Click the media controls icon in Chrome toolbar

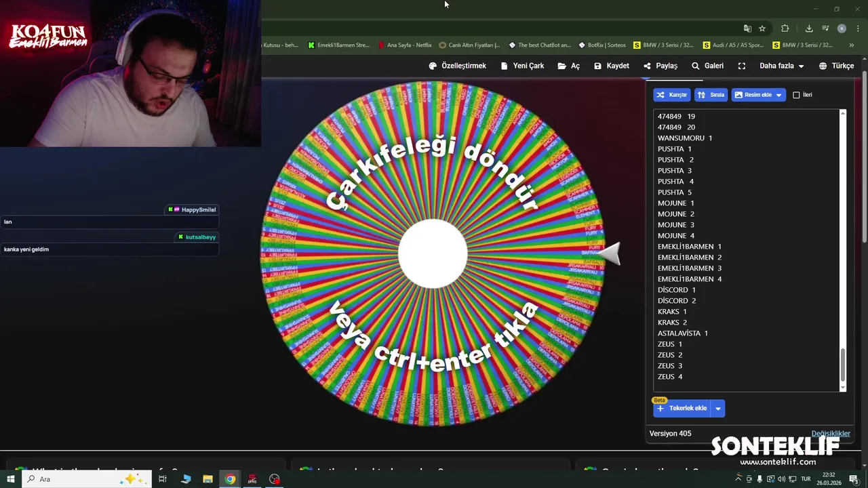tap(825, 28)
